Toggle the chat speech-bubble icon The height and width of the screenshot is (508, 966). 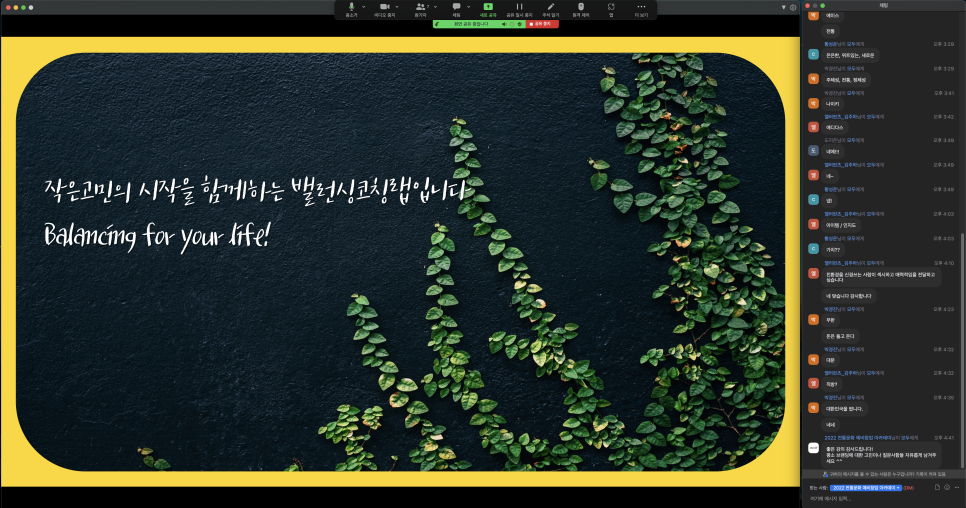[x=457, y=9]
